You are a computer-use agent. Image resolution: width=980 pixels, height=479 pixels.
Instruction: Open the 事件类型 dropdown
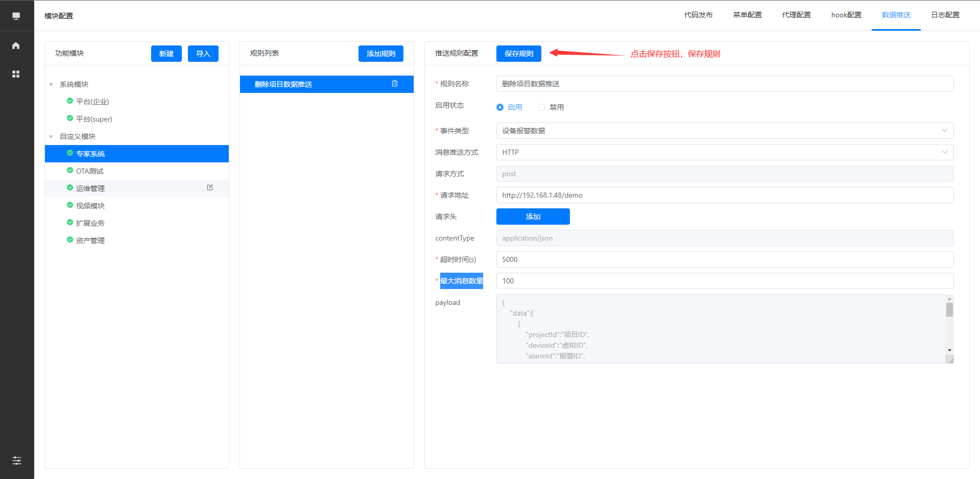724,131
